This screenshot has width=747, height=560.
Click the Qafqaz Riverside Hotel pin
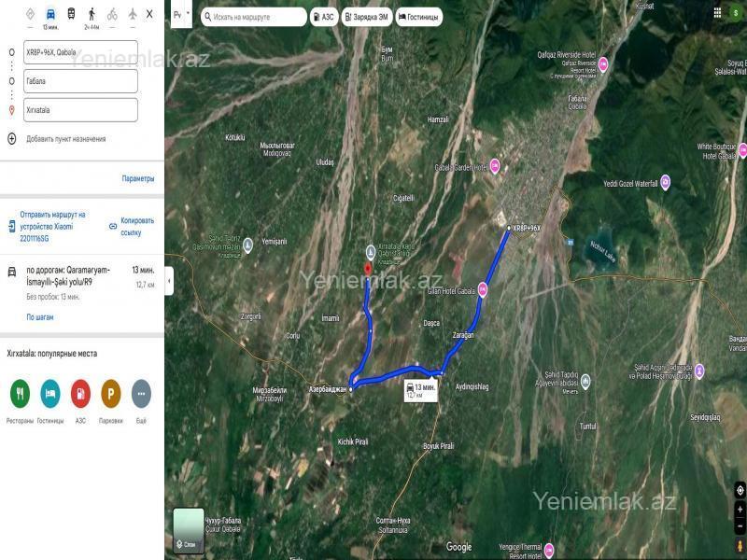(603, 64)
